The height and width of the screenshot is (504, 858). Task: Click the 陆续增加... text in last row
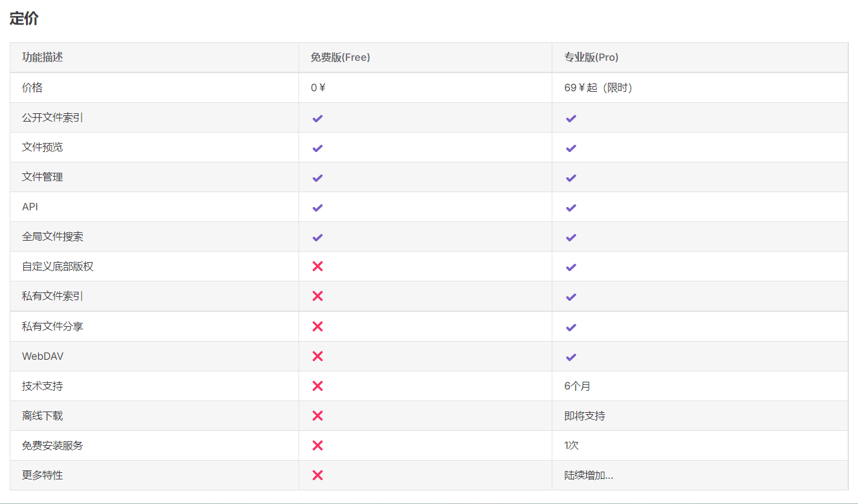click(588, 476)
